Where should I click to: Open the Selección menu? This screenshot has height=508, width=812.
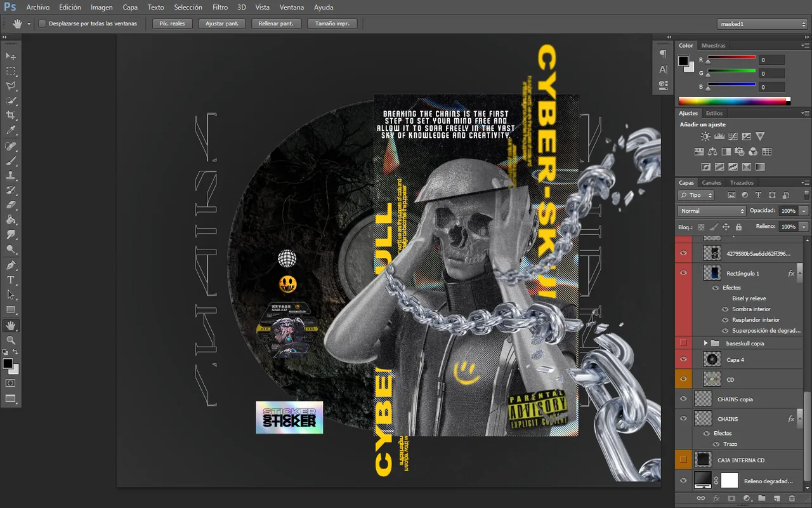click(188, 8)
